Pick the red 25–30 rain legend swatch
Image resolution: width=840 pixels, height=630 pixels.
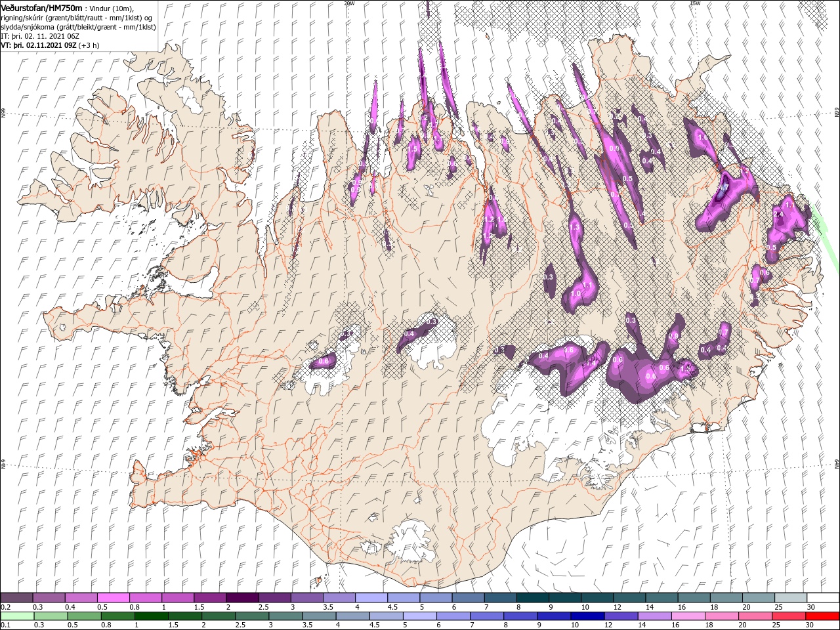coord(789,616)
